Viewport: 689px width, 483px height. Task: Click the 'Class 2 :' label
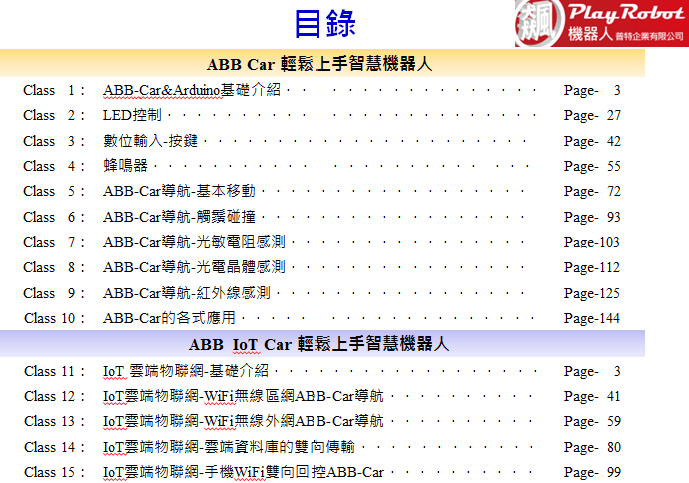54,115
